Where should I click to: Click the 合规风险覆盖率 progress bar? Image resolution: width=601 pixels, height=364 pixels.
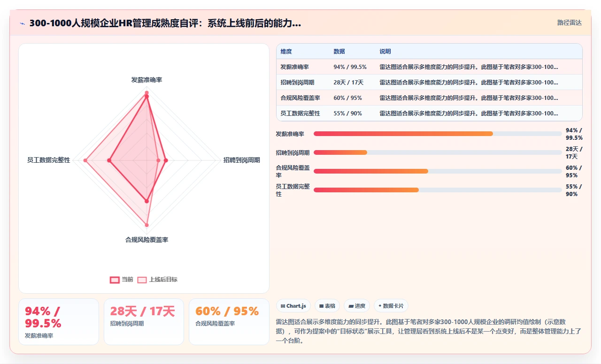pos(438,171)
